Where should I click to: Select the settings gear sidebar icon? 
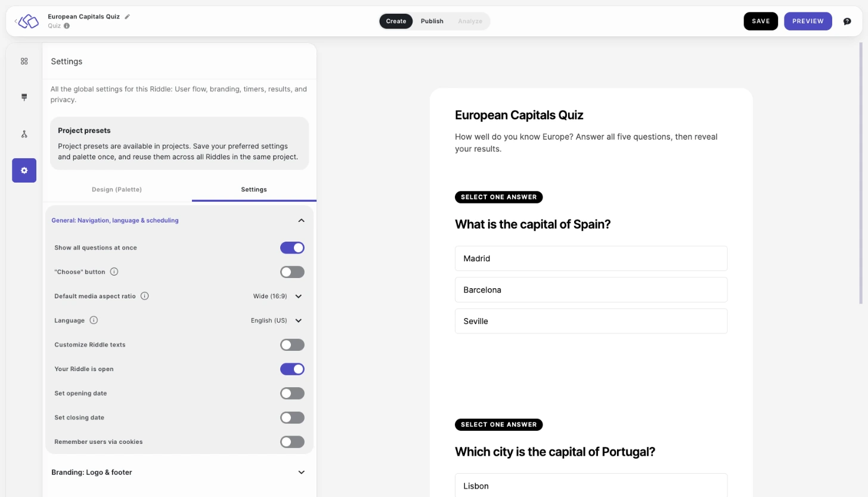(x=24, y=171)
